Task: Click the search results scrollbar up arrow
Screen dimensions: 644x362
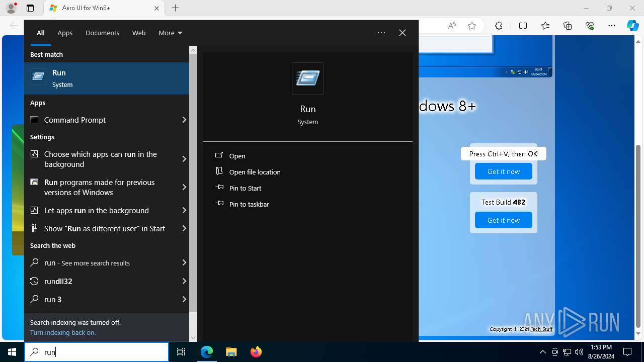Action: click(x=193, y=50)
